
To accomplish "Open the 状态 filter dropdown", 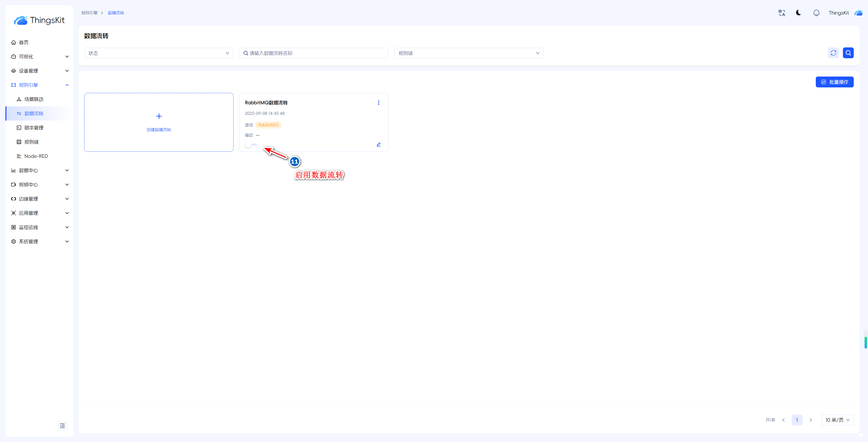I will [158, 53].
